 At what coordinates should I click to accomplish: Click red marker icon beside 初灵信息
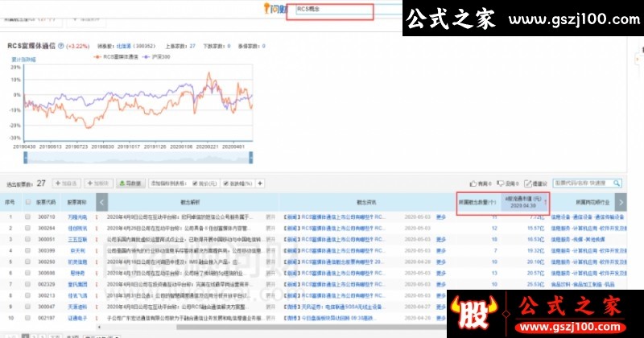coord(97,262)
